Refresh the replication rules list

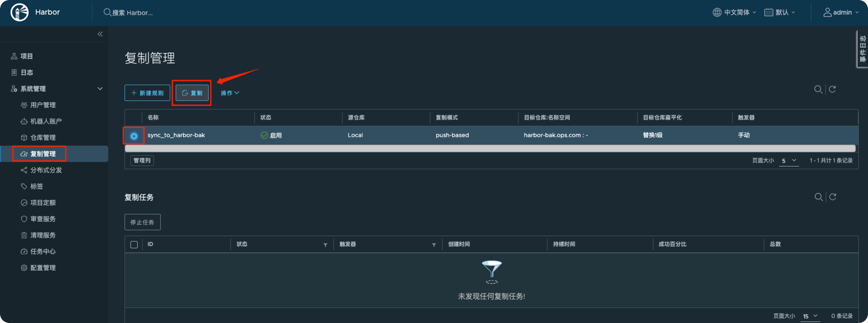pos(832,89)
